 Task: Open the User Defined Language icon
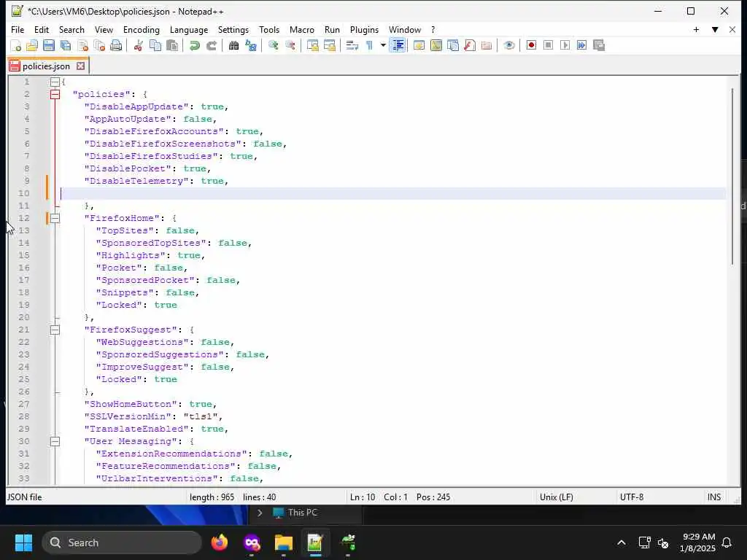click(x=419, y=45)
